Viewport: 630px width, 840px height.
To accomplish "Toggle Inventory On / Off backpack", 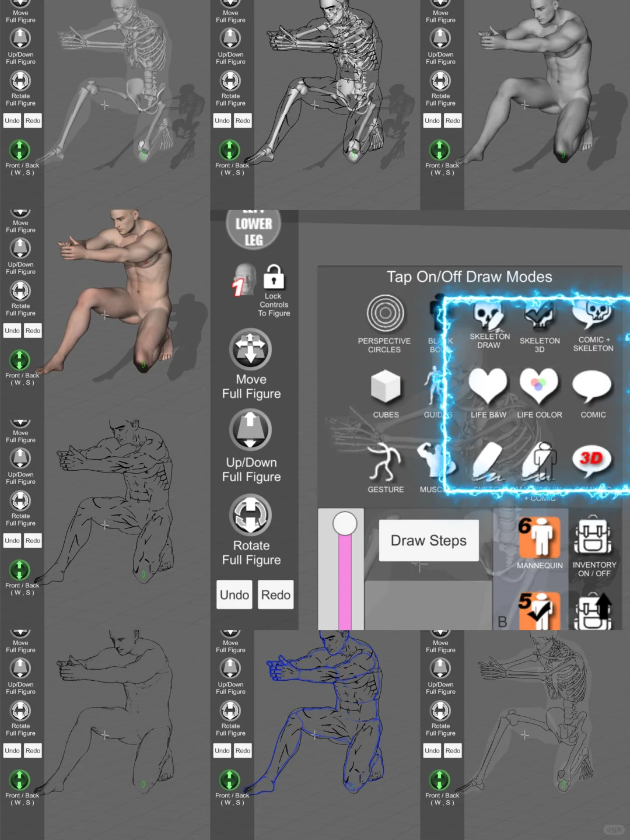I will [593, 535].
